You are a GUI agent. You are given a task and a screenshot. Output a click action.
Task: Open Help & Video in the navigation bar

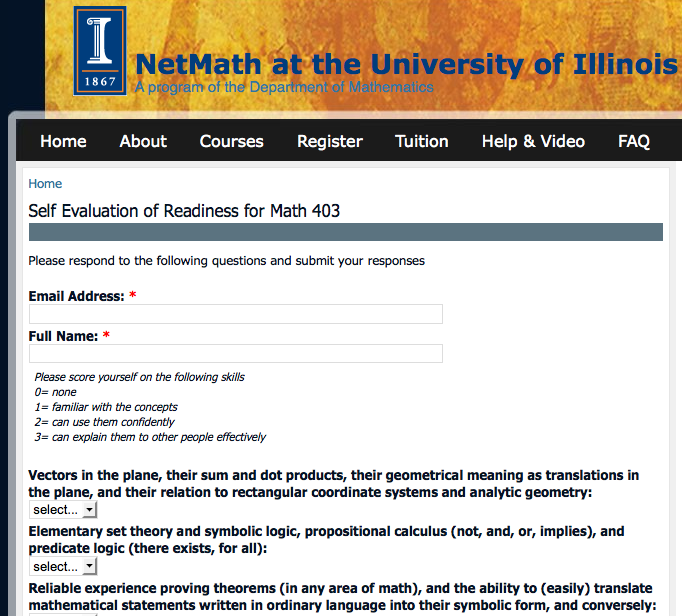[x=533, y=141]
